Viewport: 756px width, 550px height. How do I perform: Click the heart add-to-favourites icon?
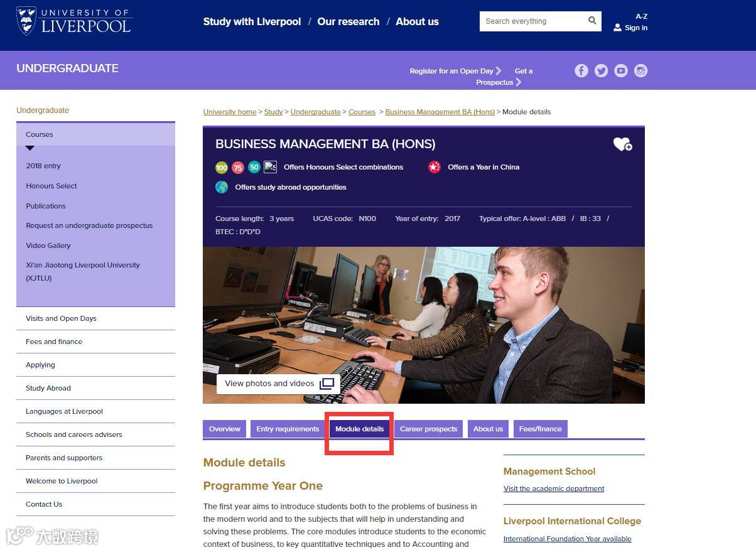click(622, 144)
